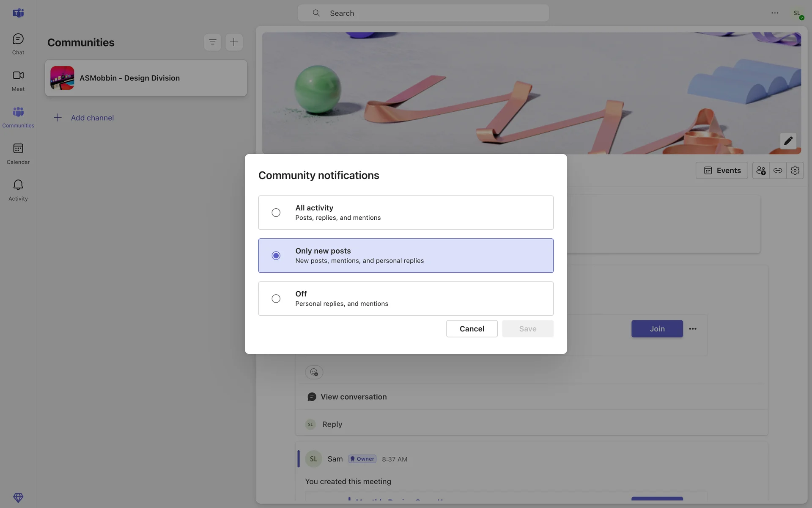Open the top-right Settings and more ellipsis

(x=774, y=13)
